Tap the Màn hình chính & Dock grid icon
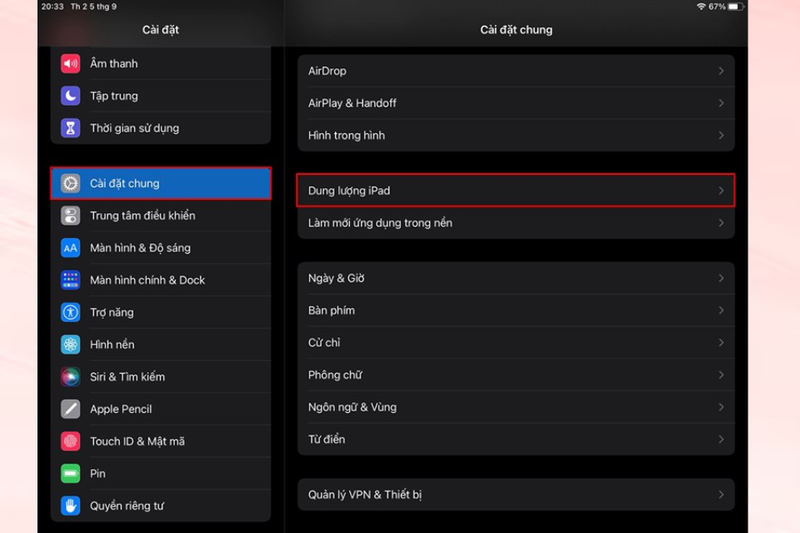This screenshot has height=533, width=800. [x=70, y=280]
